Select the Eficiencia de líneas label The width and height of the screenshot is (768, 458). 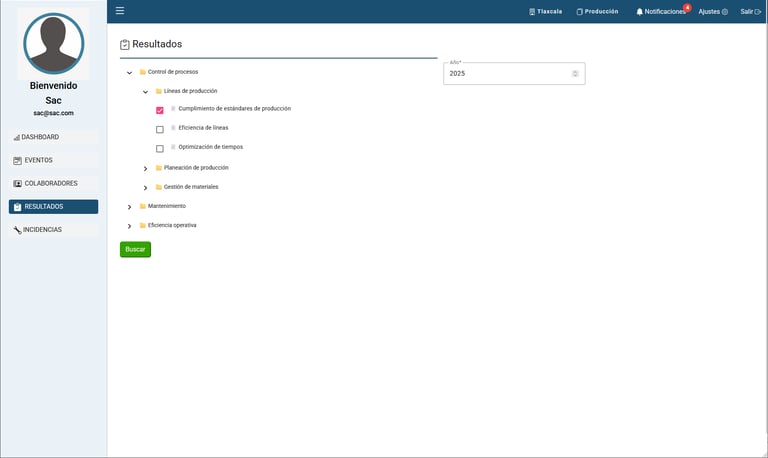tap(203, 128)
